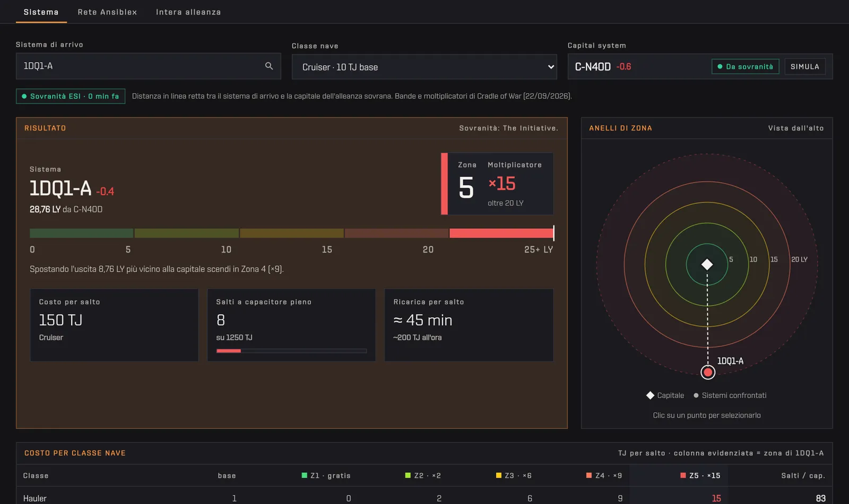Click the Z2 ×2 column header square
849x504 pixels.
click(408, 475)
